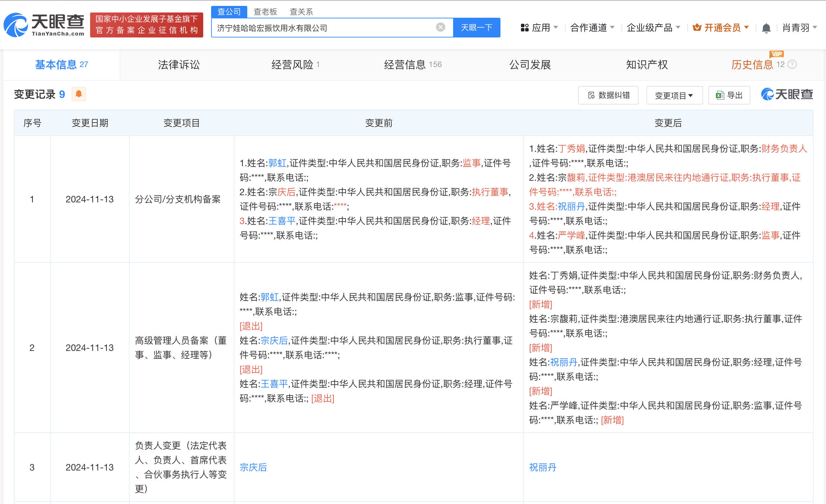Screen dimensions: 826x504
Task: Open 郭虹 link in row 2 变更前
Action: point(270,297)
